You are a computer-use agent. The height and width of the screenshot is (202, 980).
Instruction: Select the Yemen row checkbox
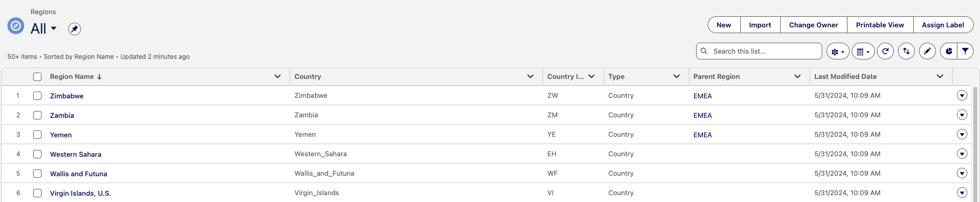pyautogui.click(x=37, y=135)
